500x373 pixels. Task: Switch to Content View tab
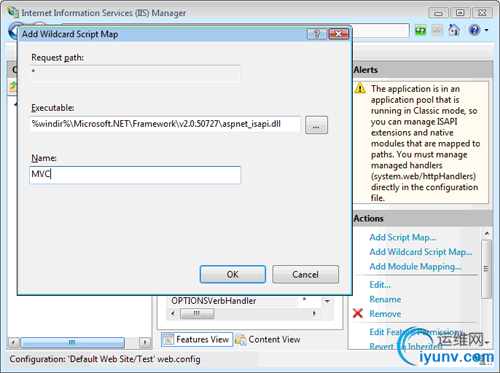(268, 339)
